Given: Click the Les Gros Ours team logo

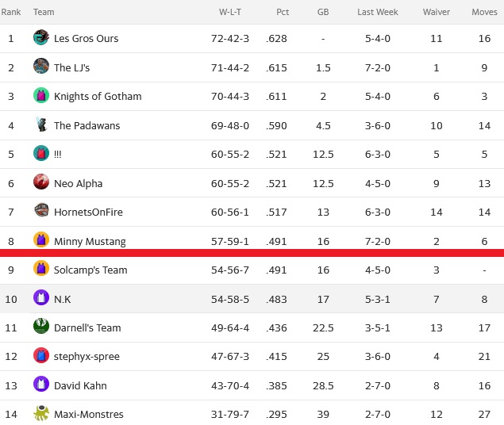Looking at the screenshot, I should pos(41,37).
